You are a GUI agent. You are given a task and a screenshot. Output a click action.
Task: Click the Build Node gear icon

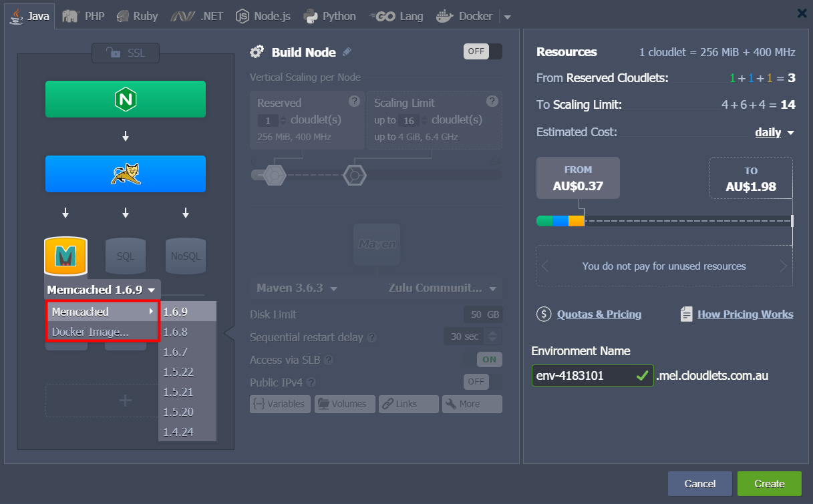257,52
